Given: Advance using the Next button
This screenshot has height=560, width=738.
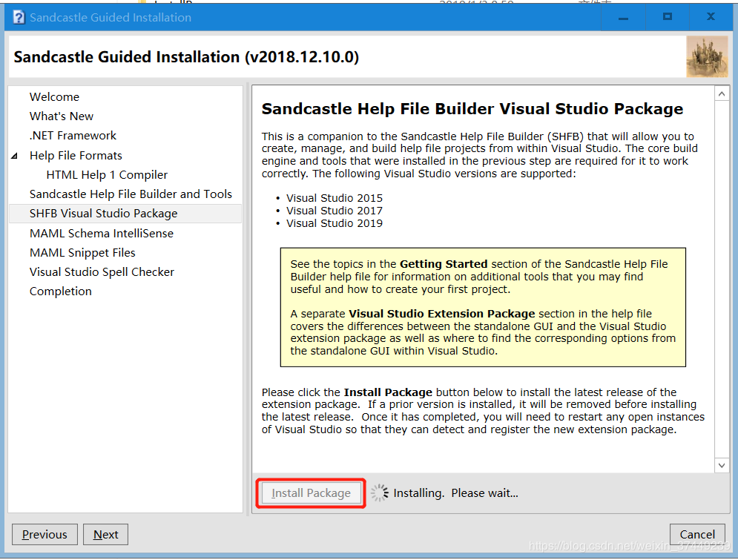Looking at the screenshot, I should (106, 535).
